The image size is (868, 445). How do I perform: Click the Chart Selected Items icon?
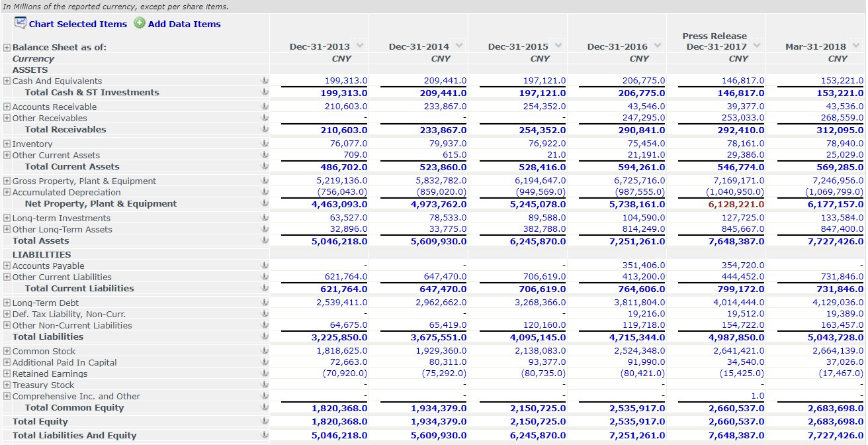[21, 23]
